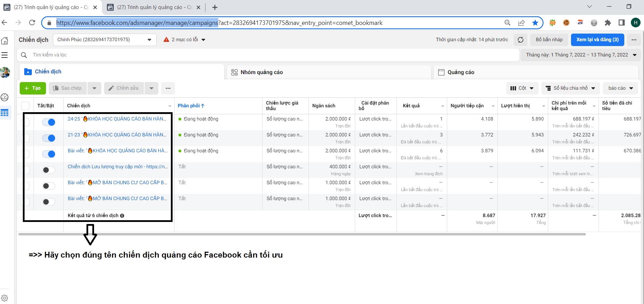Click the refresh data icon beside Bỏ bản nháp

[520, 40]
